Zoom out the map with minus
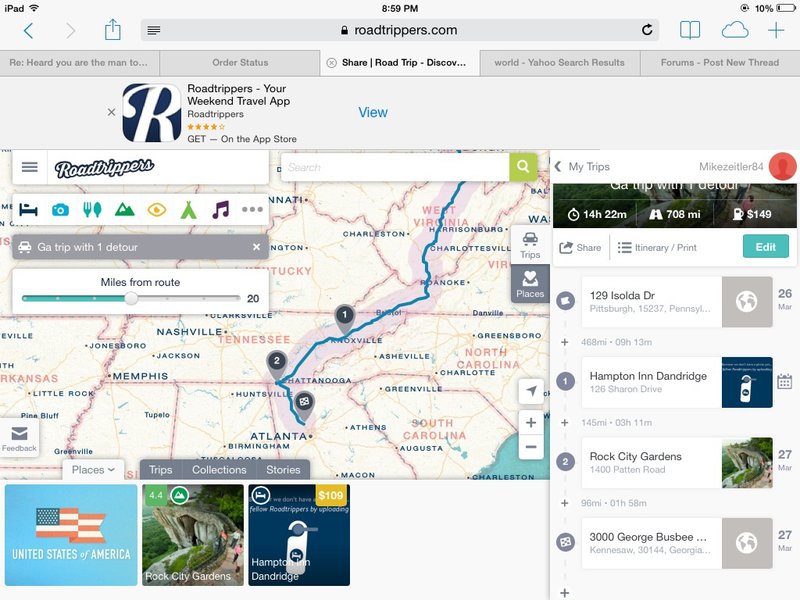 pos(531,447)
